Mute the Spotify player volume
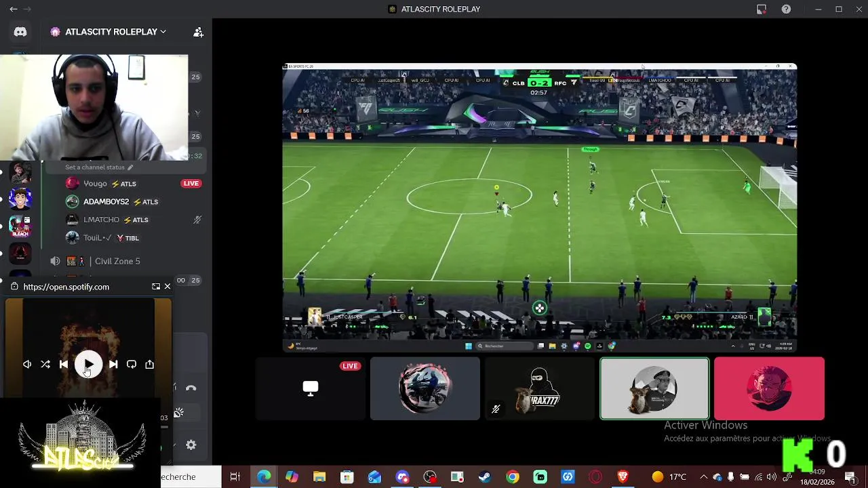Image resolution: width=868 pixels, height=488 pixels. click(27, 365)
